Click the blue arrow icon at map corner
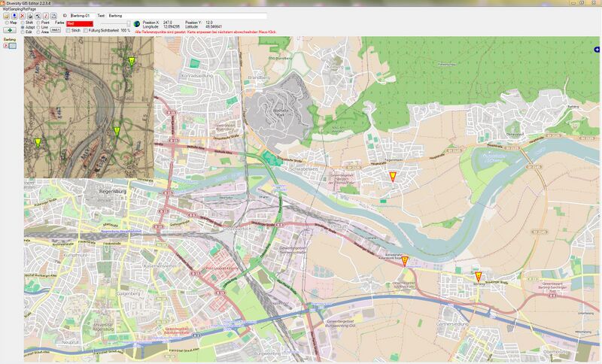The image size is (602, 364). pyautogui.click(x=597, y=50)
